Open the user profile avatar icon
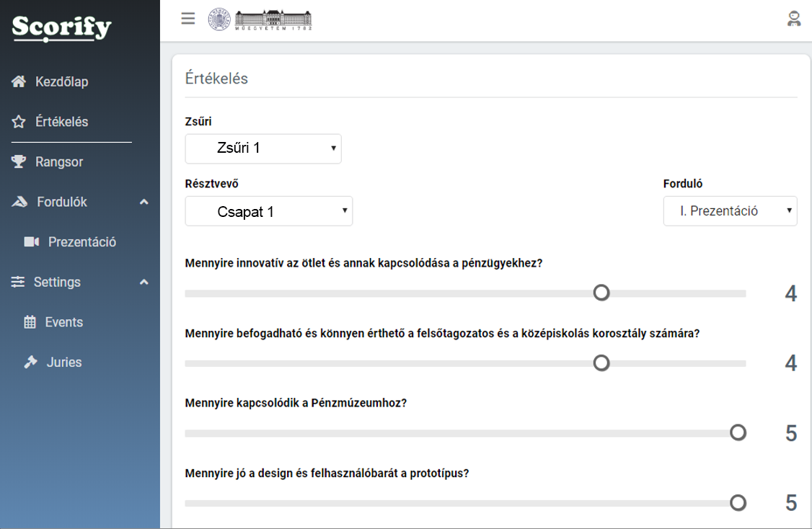 pos(794,19)
